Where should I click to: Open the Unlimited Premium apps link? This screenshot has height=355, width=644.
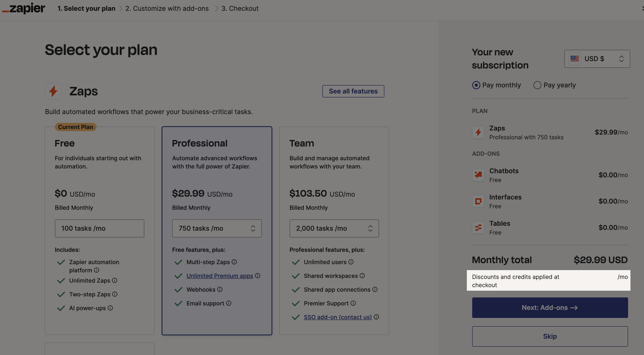(x=220, y=276)
